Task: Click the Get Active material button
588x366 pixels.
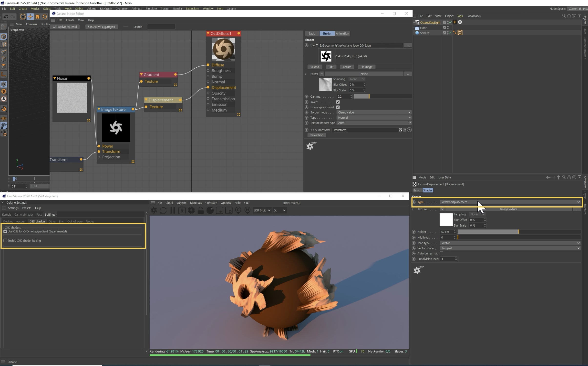Action: click(65, 27)
